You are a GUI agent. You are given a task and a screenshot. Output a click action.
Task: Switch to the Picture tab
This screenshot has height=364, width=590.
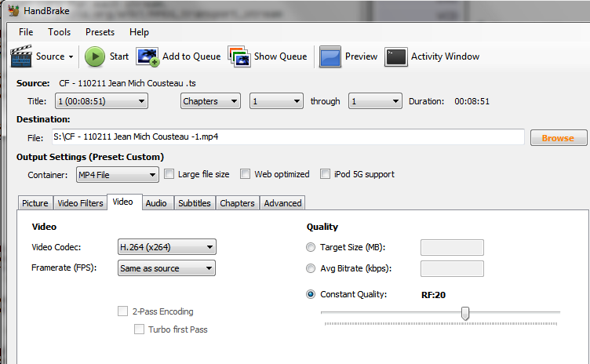[x=35, y=203]
